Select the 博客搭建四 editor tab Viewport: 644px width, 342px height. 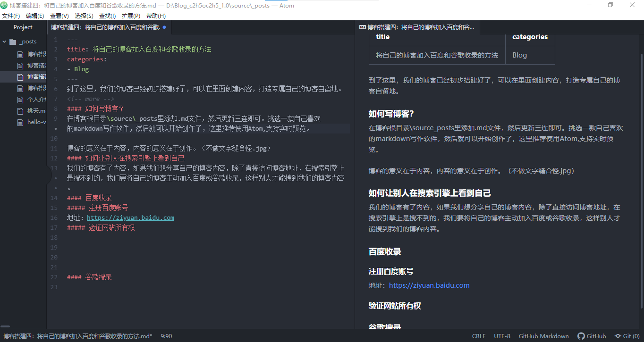(x=110, y=27)
